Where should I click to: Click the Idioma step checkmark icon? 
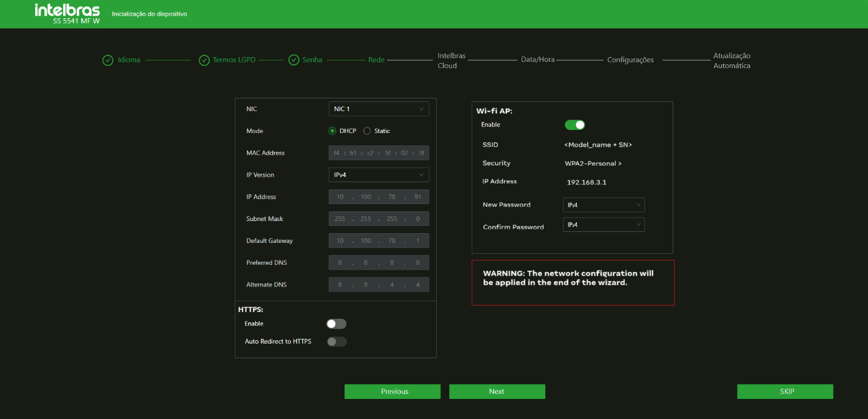pos(108,60)
